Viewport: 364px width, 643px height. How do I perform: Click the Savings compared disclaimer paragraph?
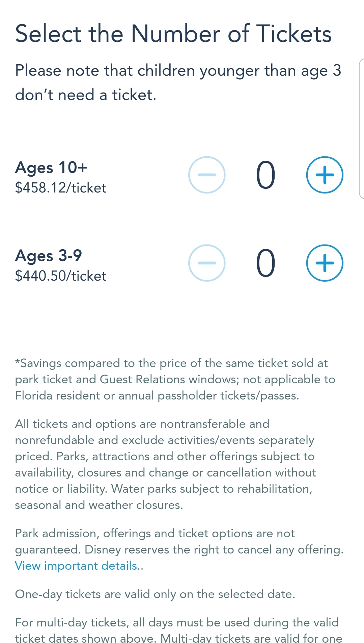coord(175,379)
